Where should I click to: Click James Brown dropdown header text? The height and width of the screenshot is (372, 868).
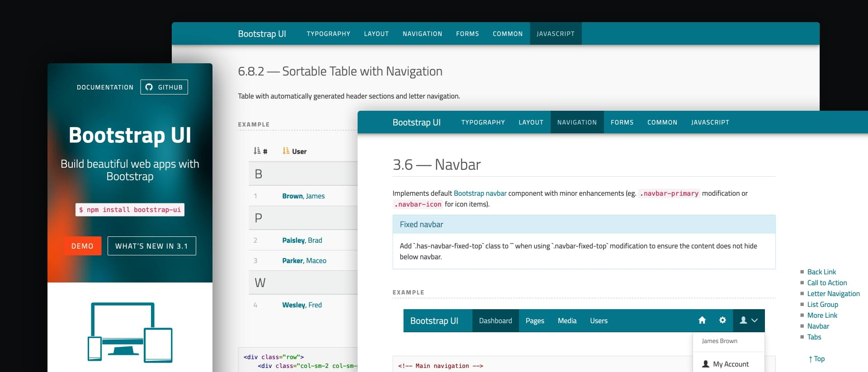(719, 341)
